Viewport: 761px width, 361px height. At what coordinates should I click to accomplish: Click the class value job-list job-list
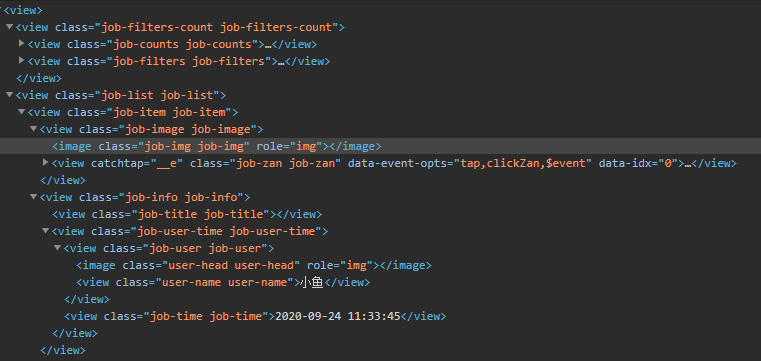coord(158,95)
